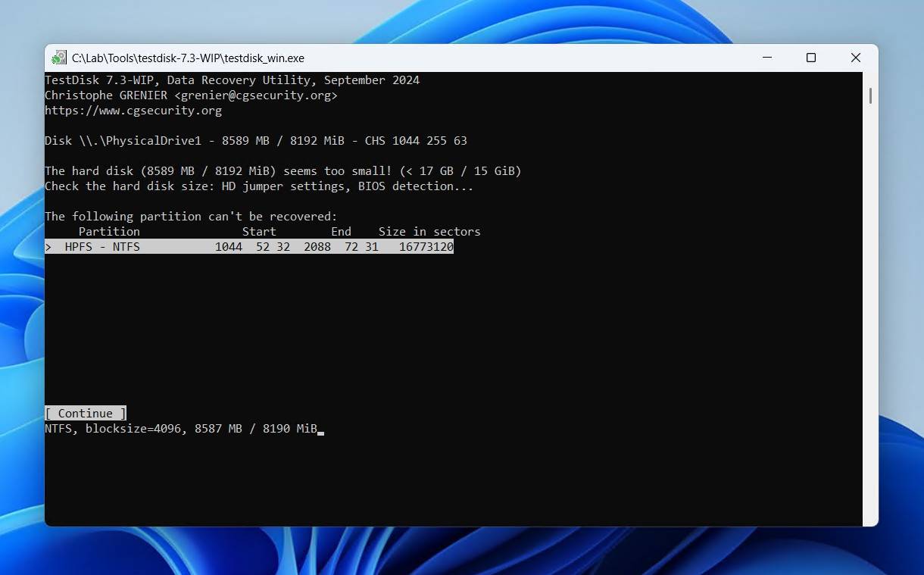Click the Disk \\.\PhysicalDrive1 info line
Viewport: 924px width, 575px height.
click(x=255, y=141)
